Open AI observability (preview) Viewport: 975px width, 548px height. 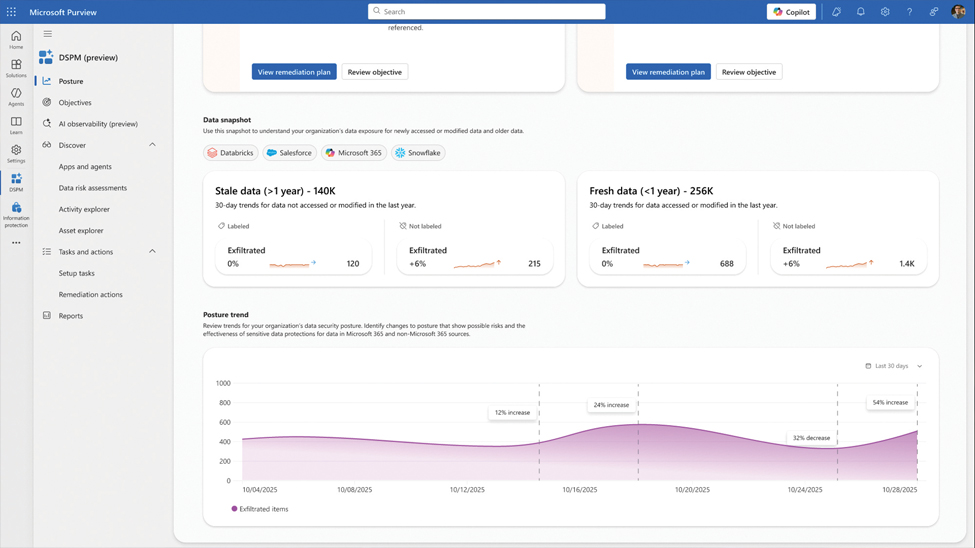98,124
